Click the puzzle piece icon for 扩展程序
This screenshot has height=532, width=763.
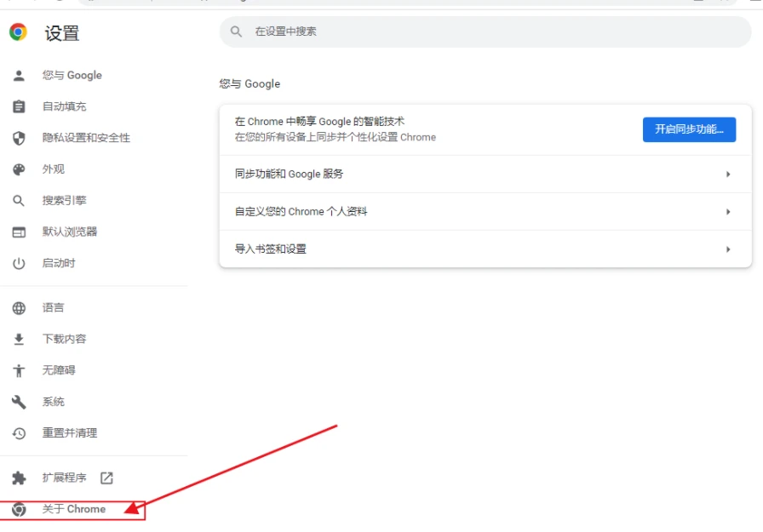(x=19, y=478)
